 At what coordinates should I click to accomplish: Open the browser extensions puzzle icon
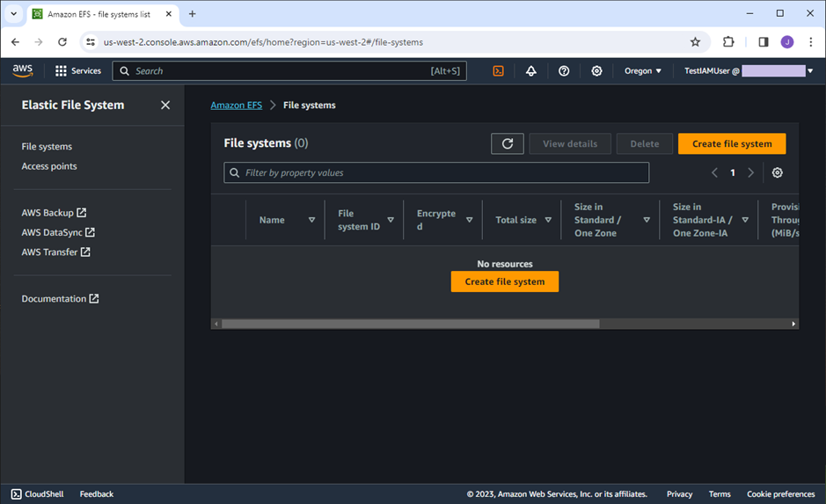tap(728, 42)
